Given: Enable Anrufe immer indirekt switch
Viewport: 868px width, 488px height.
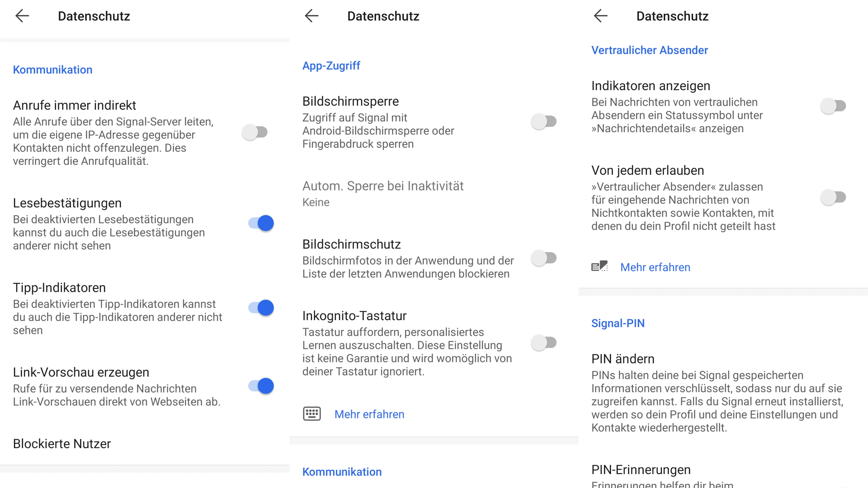Looking at the screenshot, I should click(x=255, y=132).
